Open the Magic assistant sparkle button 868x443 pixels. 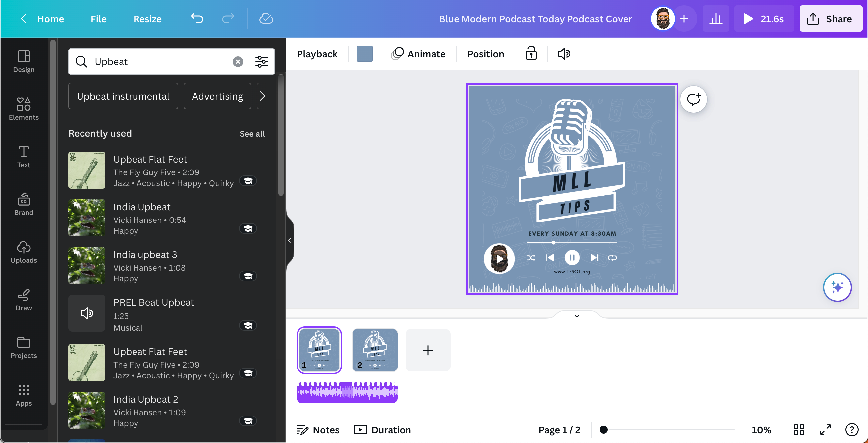[837, 287]
